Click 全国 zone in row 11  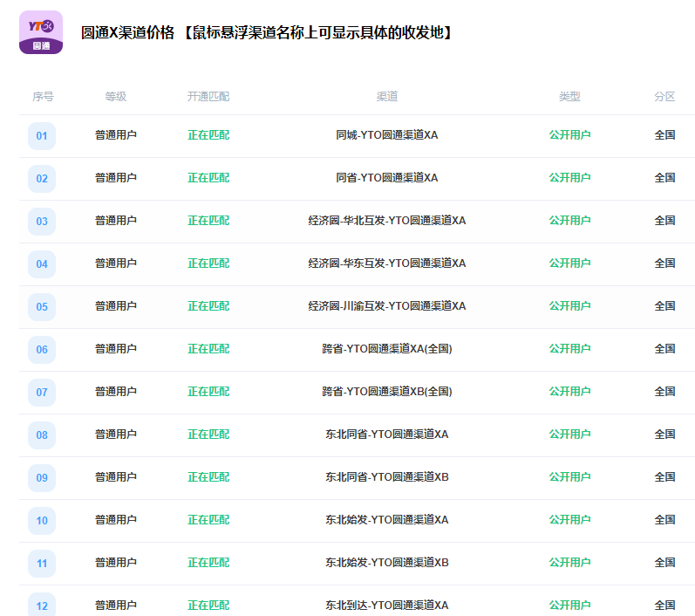tap(664, 562)
